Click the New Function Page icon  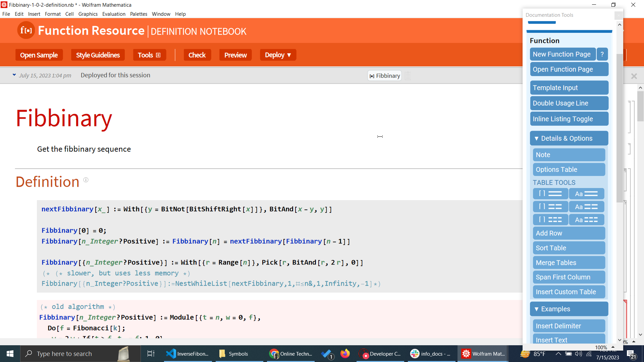click(561, 54)
